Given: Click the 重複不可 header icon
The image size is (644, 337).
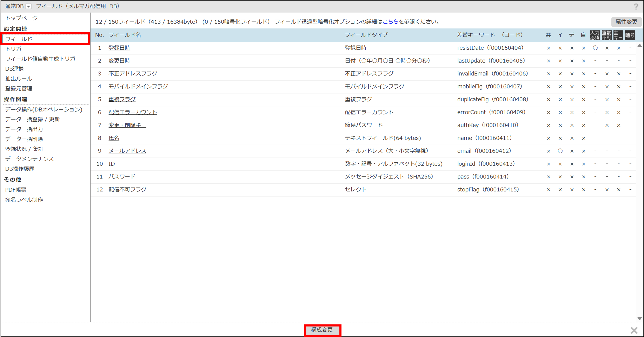Looking at the screenshot, I should [606, 35].
